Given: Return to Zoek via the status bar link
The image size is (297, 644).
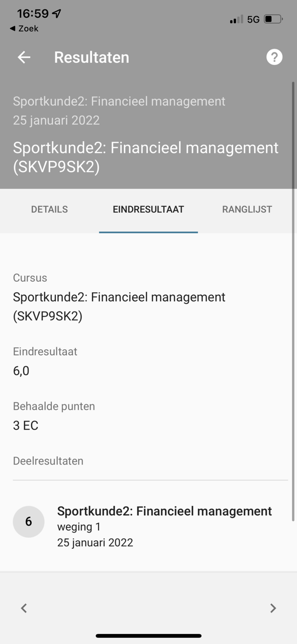Looking at the screenshot, I should [24, 29].
